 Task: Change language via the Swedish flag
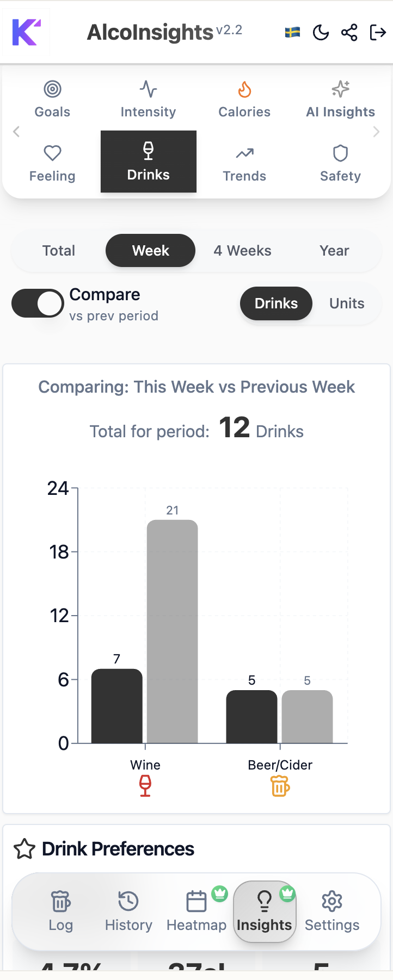click(292, 32)
